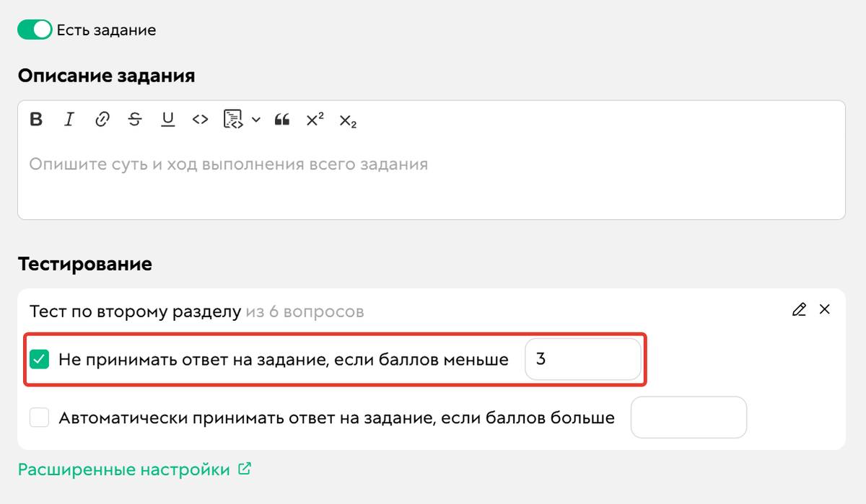The image size is (866, 504).
Task: Apply strikethrough formatting
Action: (x=135, y=120)
